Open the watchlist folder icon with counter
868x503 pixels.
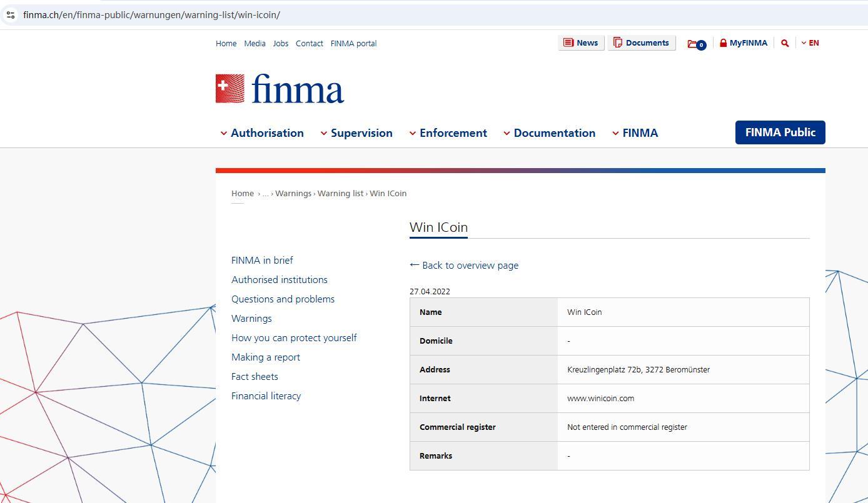pyautogui.click(x=696, y=44)
